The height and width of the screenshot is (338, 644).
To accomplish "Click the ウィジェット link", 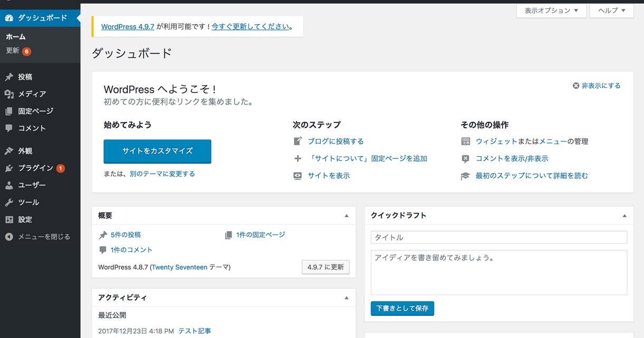I will tap(497, 142).
